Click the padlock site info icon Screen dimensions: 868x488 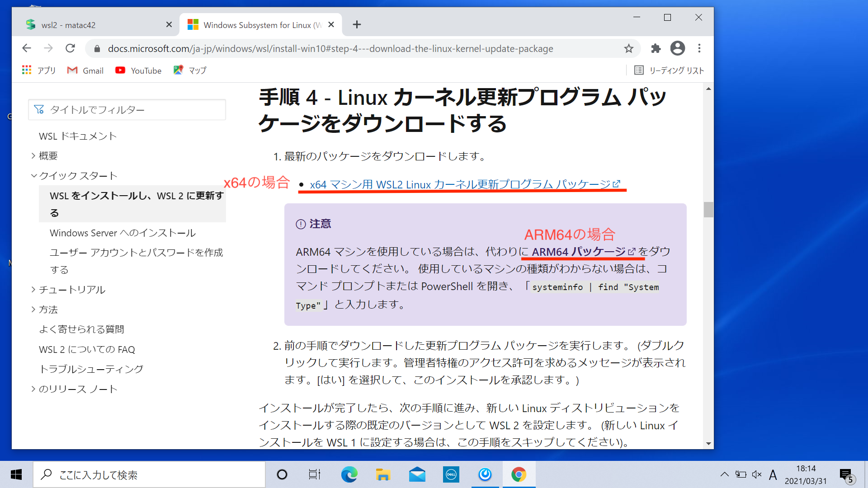(x=97, y=49)
